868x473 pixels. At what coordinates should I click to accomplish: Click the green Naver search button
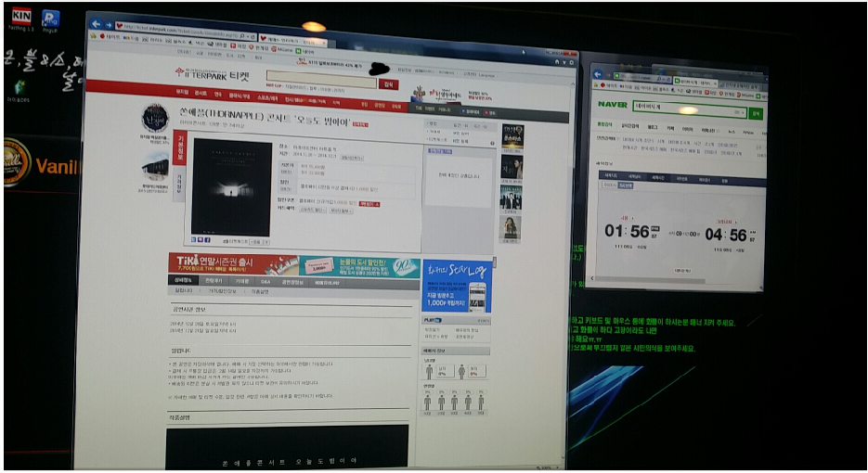pyautogui.click(x=756, y=112)
